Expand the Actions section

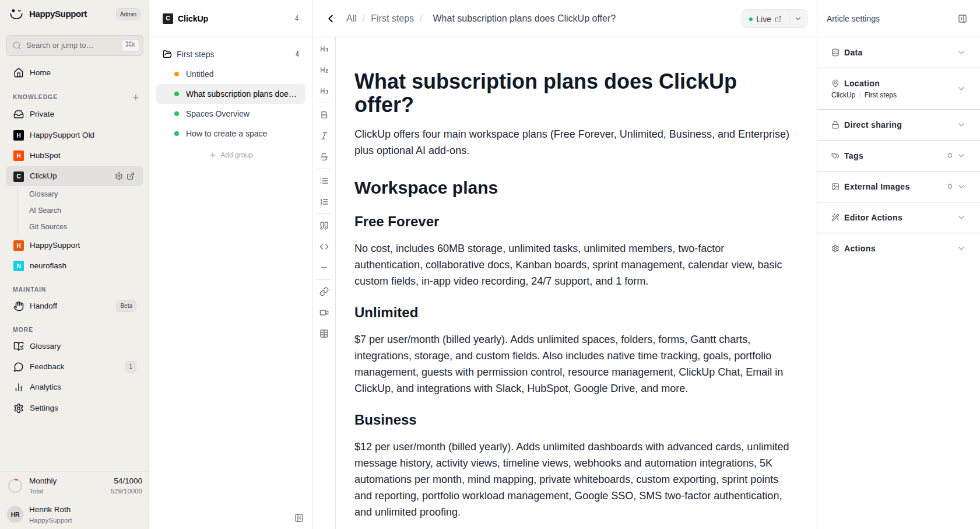point(898,248)
